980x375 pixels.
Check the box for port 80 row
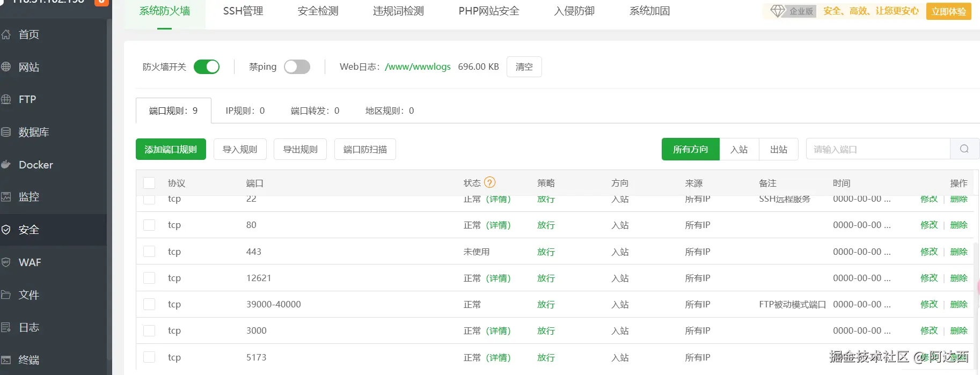coord(149,225)
